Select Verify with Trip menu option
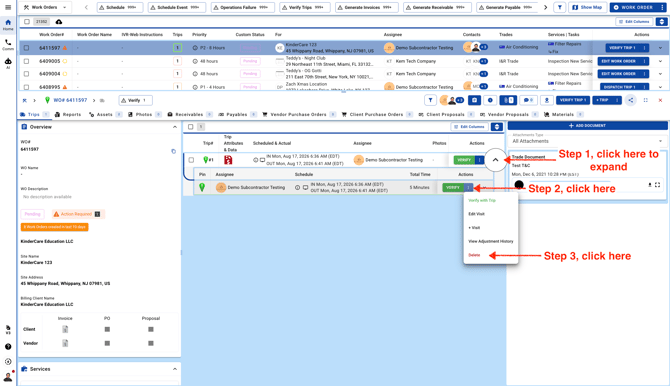Screen dimensions: 670x386 [482, 200]
